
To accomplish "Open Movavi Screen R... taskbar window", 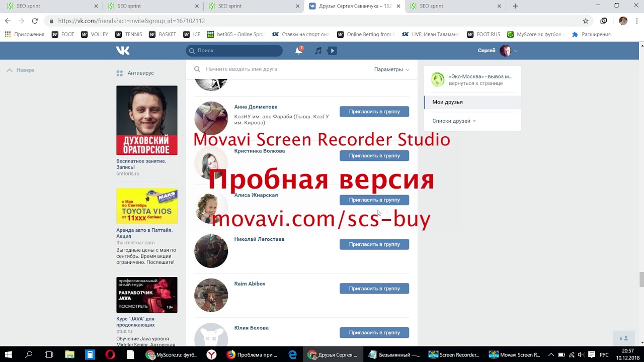I will coord(514,354).
